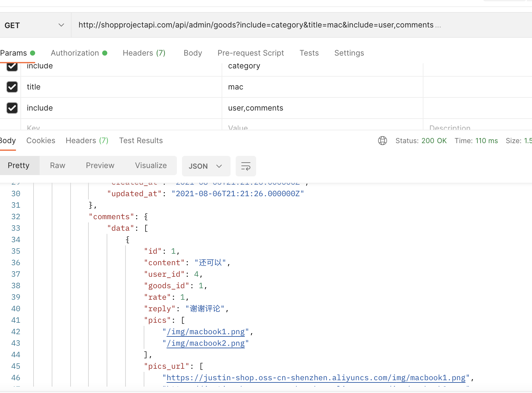Select the Raw view button
This screenshot has width=532, height=393.
[x=58, y=166]
